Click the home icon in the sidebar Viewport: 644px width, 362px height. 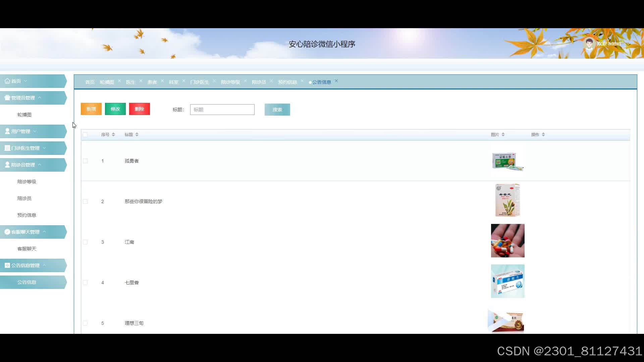[x=7, y=81]
